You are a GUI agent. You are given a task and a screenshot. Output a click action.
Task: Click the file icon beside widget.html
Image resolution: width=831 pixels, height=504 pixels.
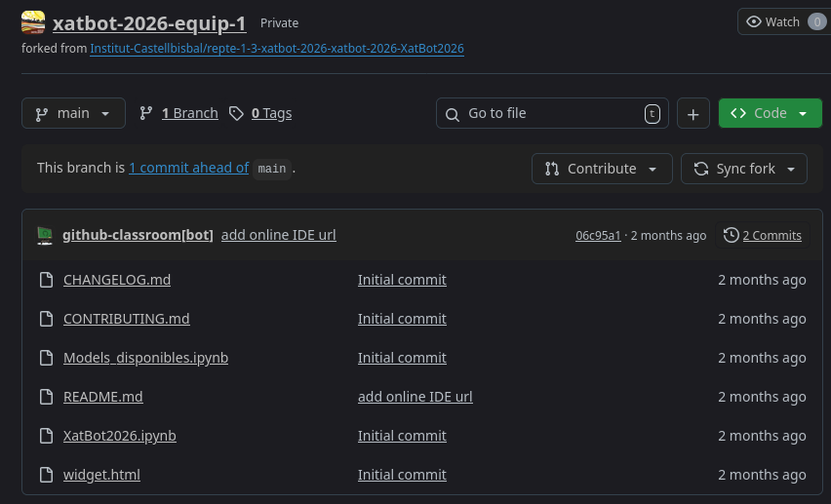(x=46, y=475)
